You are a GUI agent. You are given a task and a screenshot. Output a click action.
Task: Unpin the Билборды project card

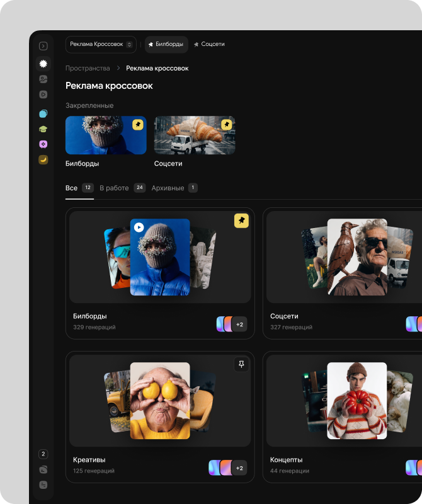point(242,220)
